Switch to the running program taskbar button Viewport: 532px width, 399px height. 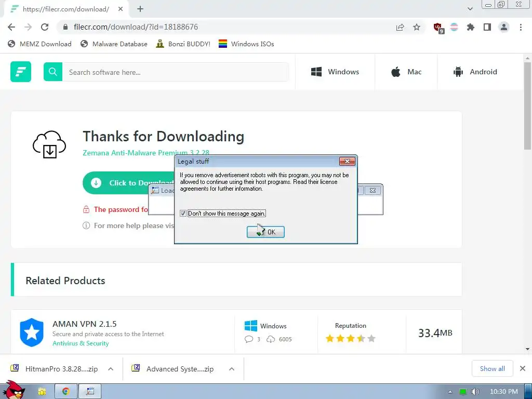pos(90,392)
